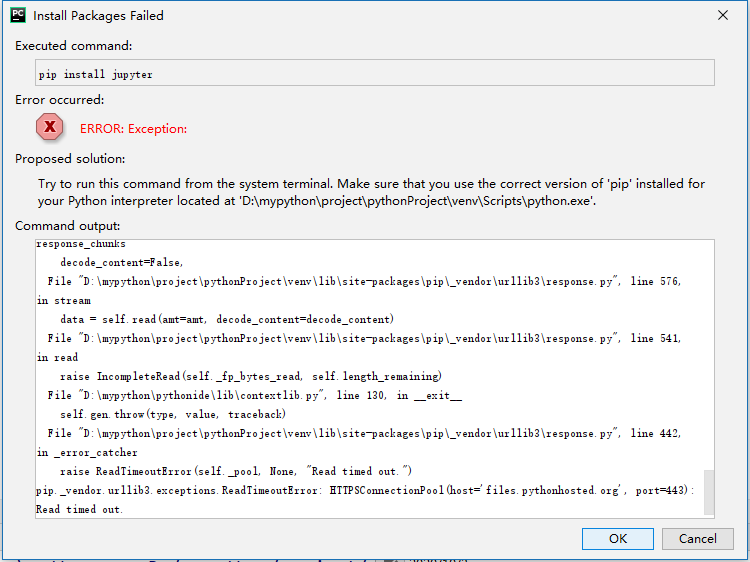
Task: Click the proposed solution paragraph text
Action: pos(371,192)
